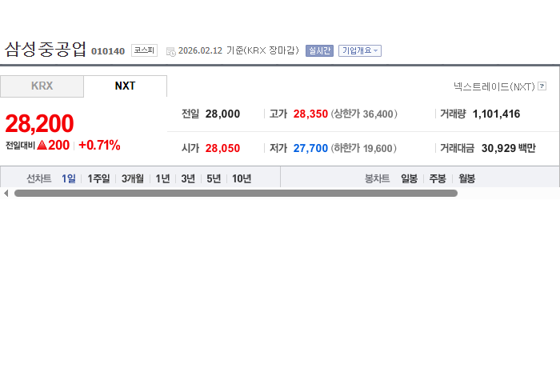Open the 주봉 candlestick chart
The image size is (560, 392).
pyautogui.click(x=438, y=178)
